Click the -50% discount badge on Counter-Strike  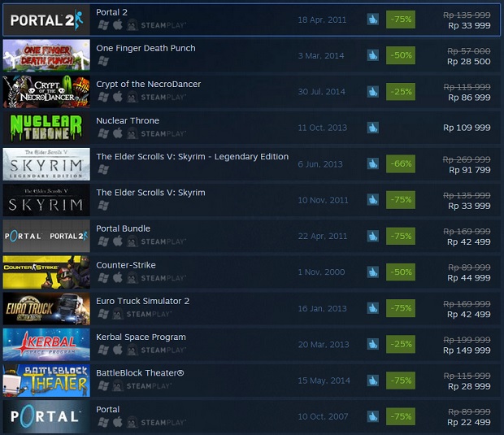(x=401, y=272)
